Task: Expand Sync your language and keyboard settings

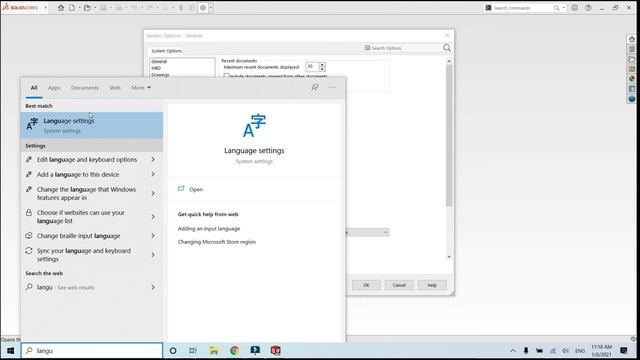Action: click(x=153, y=255)
